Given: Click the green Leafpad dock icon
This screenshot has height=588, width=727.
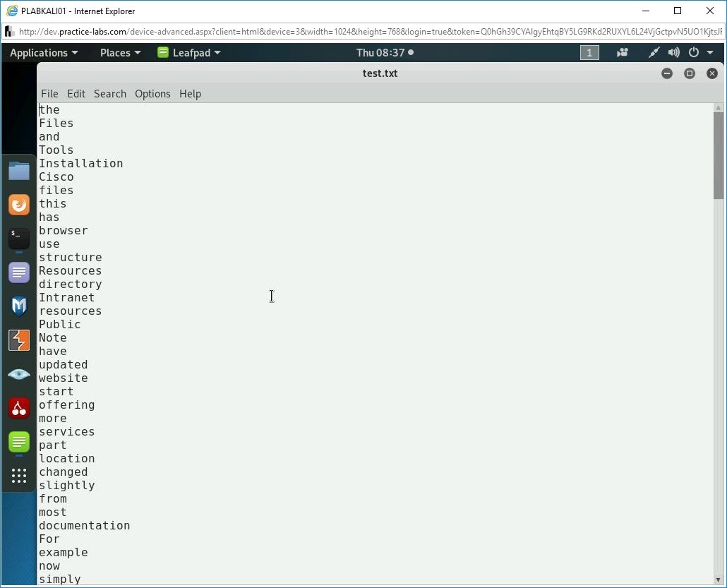Looking at the screenshot, I should [19, 442].
